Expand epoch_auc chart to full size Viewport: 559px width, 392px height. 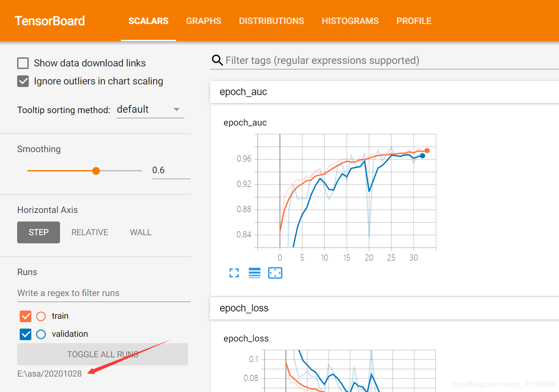[x=234, y=273]
